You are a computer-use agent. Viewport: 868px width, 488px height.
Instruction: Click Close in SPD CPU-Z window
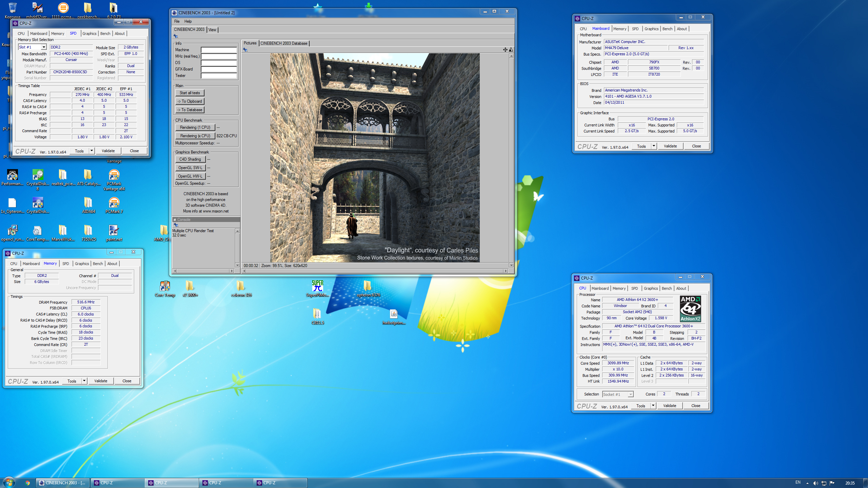click(x=134, y=151)
